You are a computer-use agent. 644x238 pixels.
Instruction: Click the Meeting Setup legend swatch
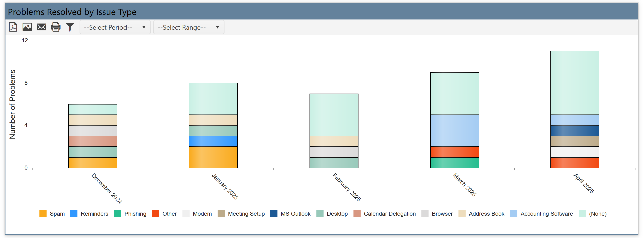pos(221,214)
